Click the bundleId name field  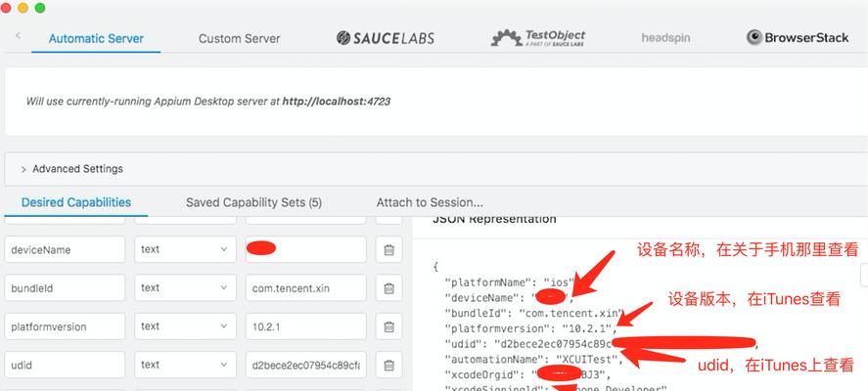click(65, 288)
